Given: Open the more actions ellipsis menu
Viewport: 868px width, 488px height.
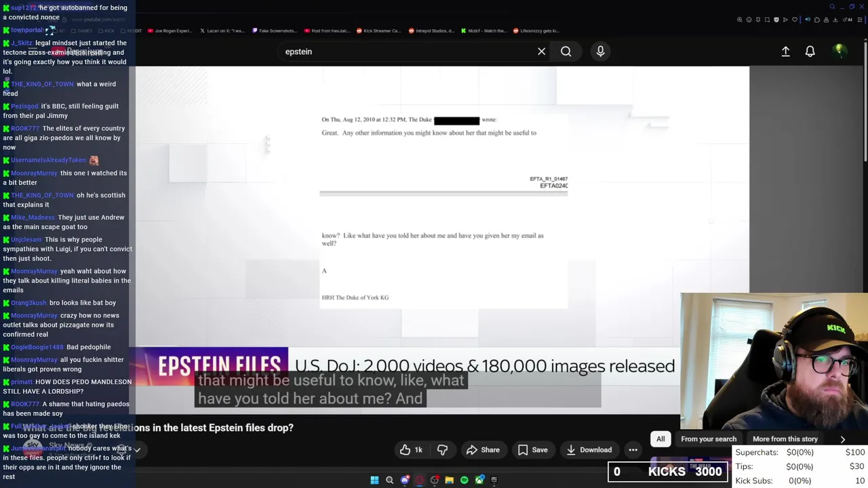Looking at the screenshot, I should coord(633,449).
